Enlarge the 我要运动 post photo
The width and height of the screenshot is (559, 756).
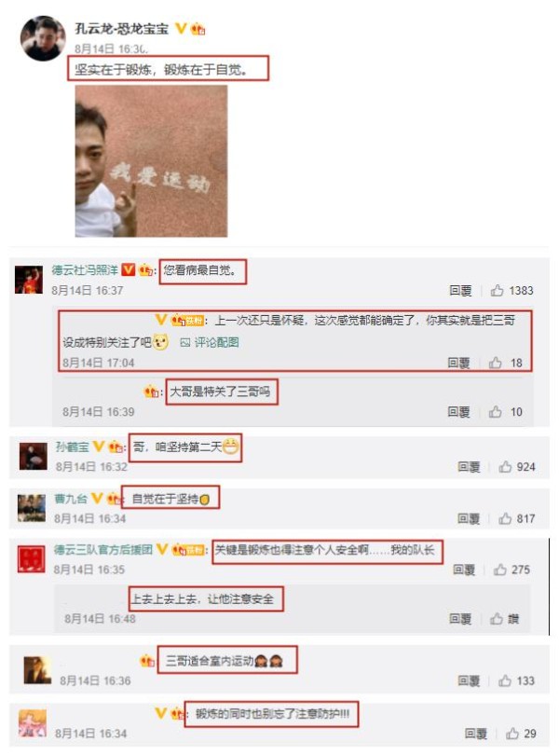151,161
